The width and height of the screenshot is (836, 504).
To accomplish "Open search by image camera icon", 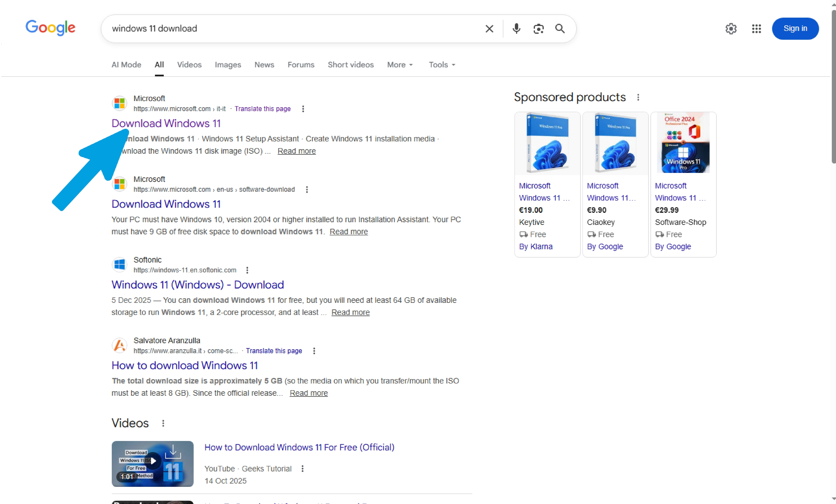I will click(x=539, y=29).
